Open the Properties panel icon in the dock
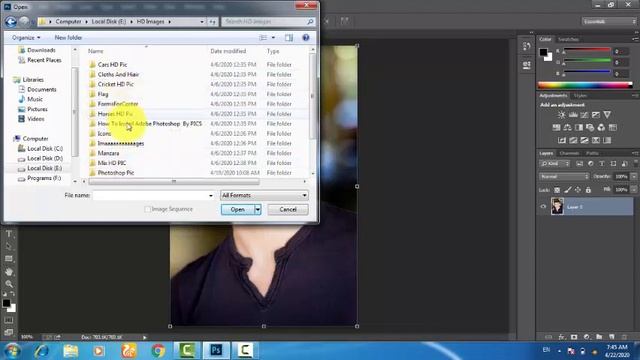The height and width of the screenshot is (360, 640). tap(527, 65)
